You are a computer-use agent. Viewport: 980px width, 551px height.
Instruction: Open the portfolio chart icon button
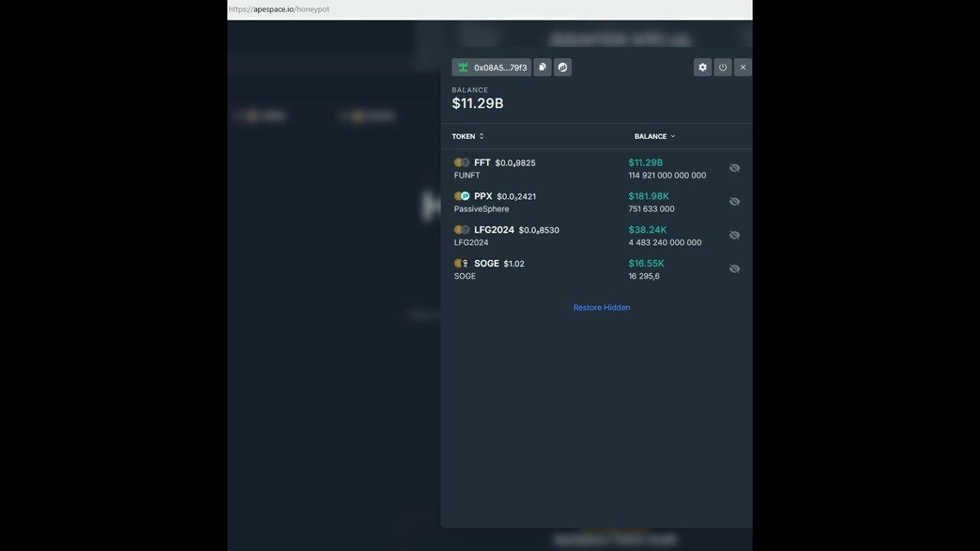click(563, 67)
